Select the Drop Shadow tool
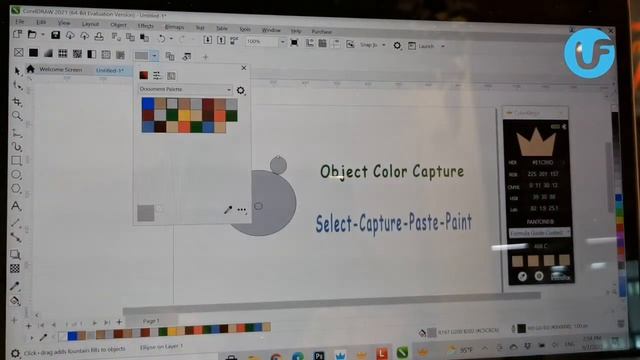The image size is (640, 360). 15,254
